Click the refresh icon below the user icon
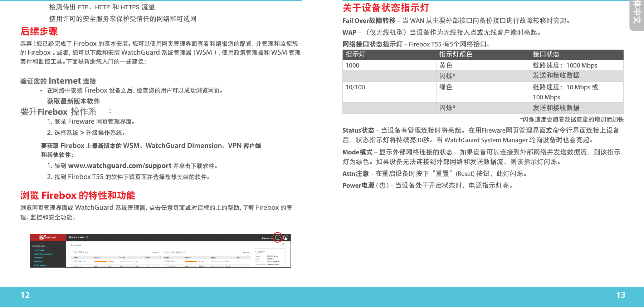 click(x=283, y=243)
